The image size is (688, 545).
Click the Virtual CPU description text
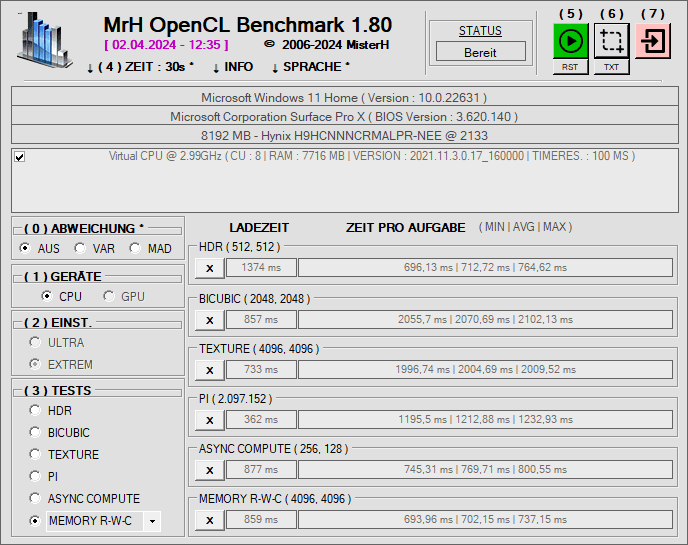pyautogui.click(x=372, y=156)
